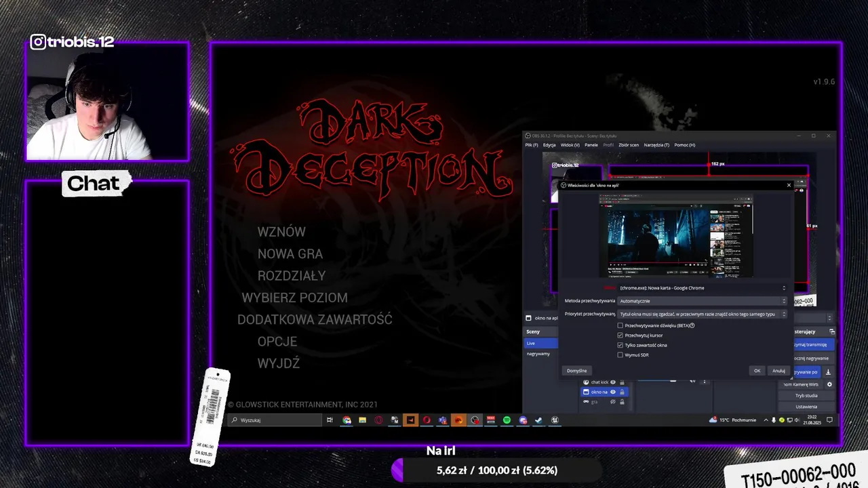868x488 pixels.
Task: Open Chrome from the taskbar
Action: click(x=347, y=420)
